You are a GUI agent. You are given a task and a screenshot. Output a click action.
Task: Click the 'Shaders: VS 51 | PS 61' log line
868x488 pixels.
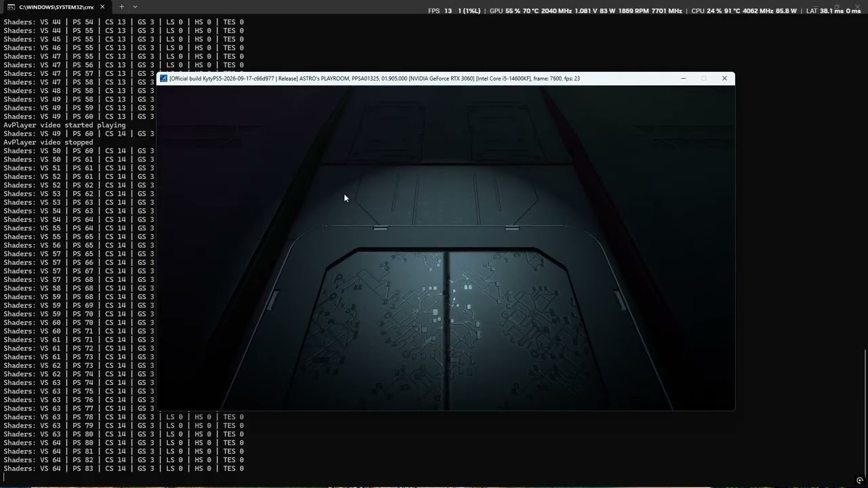click(x=79, y=168)
